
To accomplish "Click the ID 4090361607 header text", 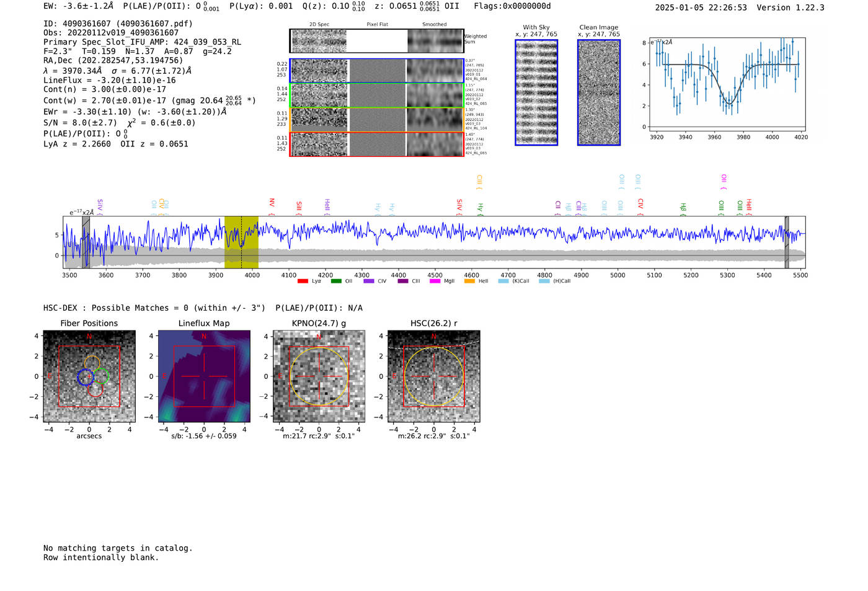I will click(x=118, y=24).
